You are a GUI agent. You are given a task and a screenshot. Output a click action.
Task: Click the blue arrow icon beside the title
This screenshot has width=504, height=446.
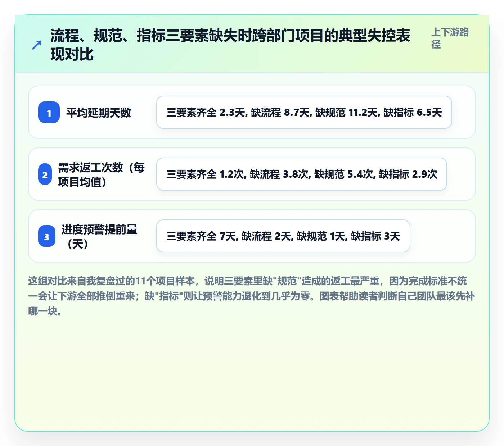37,45
